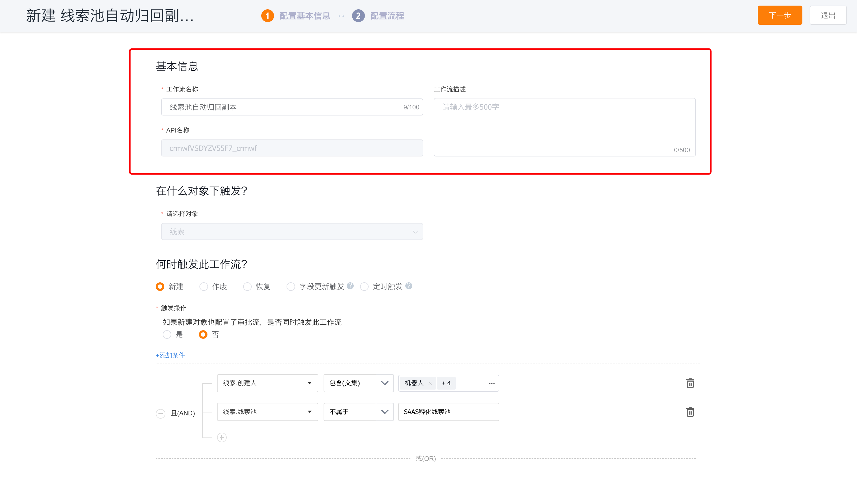Open more options ellipsis in creator values
Image resolution: width=857 pixels, height=504 pixels.
tap(492, 383)
